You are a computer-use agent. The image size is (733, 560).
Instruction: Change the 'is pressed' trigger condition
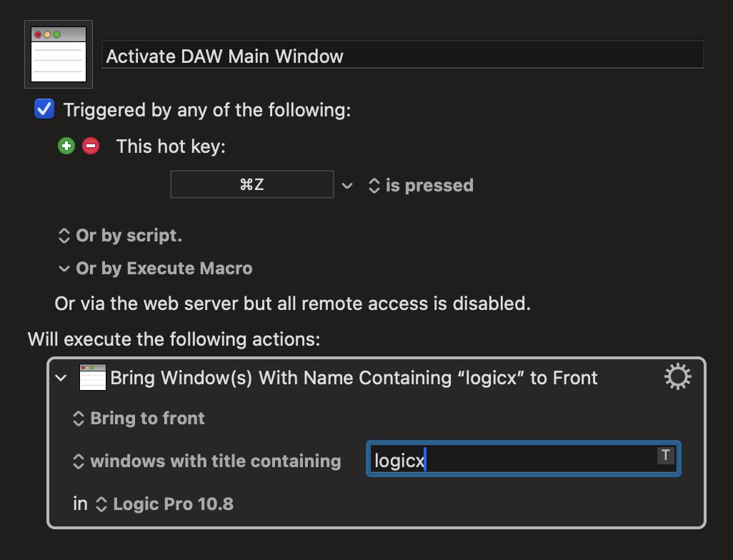422,186
